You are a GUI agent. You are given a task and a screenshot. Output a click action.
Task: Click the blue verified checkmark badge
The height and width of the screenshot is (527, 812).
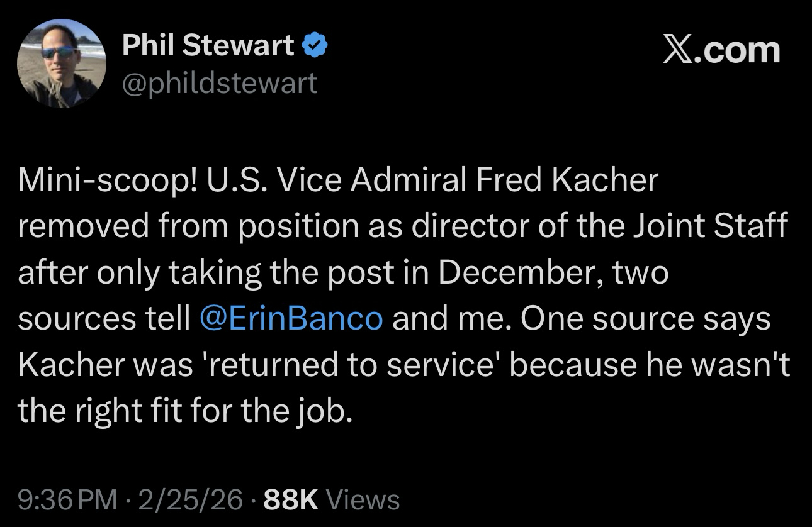(x=315, y=46)
